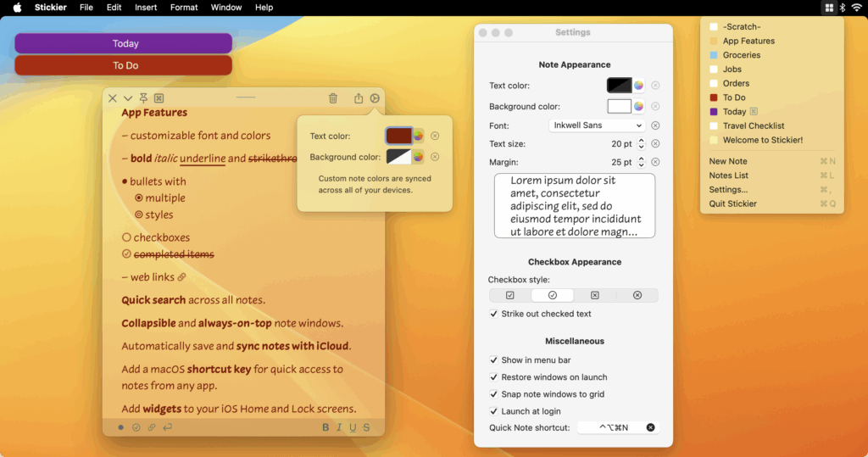Image resolution: width=868 pixels, height=457 pixels.
Task: Adjust the Margin stepper
Action: click(641, 162)
